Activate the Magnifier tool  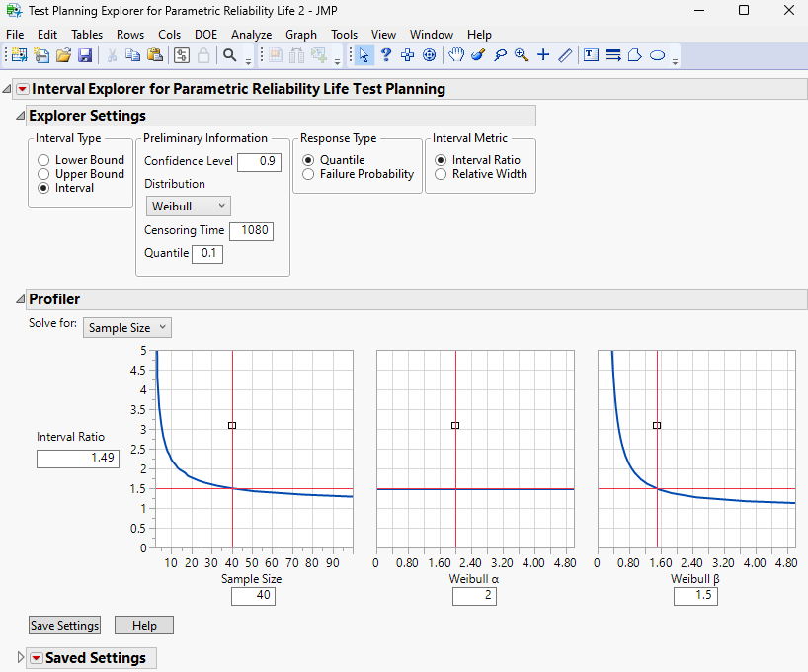pos(521,56)
